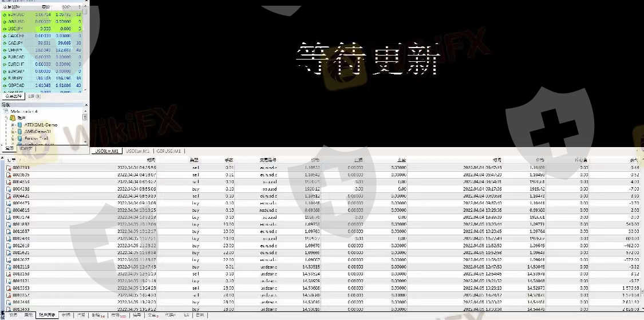The image size is (644, 320).
Task: Click the USDJPY symbol arrow icon
Action: (4, 29)
